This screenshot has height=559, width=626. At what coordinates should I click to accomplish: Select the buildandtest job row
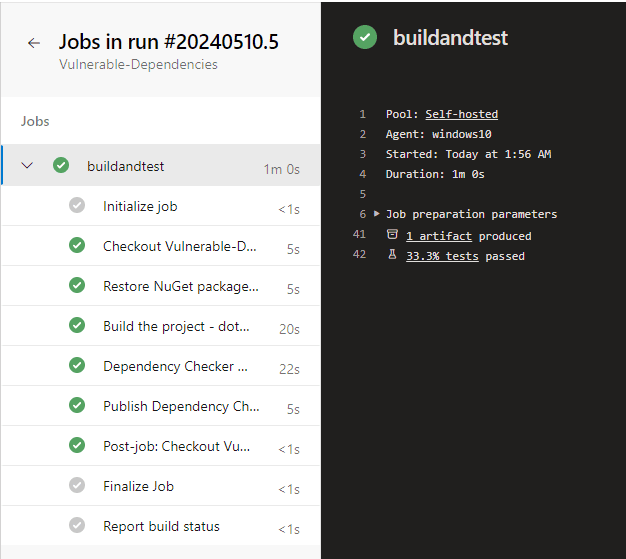(161, 165)
